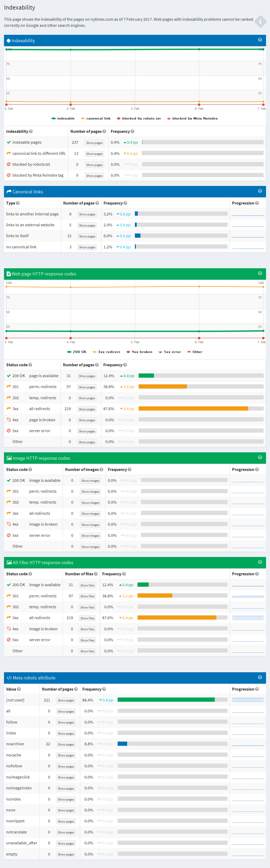270x868 pixels.
Task: Click '237' indexable pages count
Action: click(75, 143)
